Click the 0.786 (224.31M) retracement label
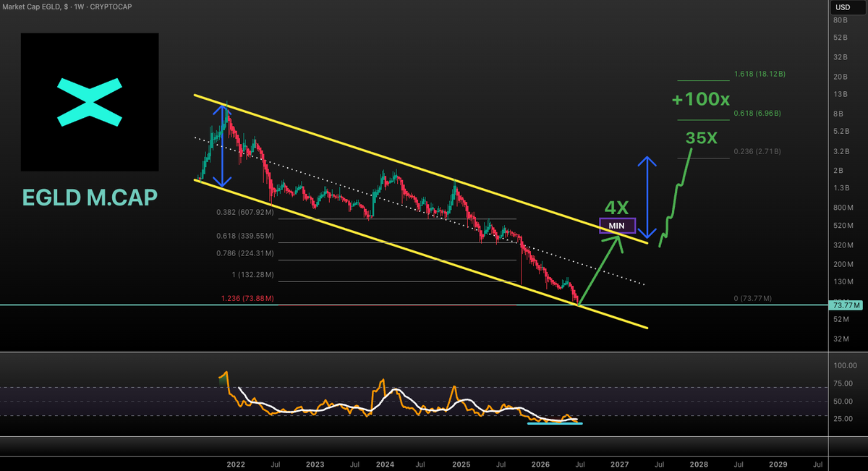 pyautogui.click(x=244, y=253)
